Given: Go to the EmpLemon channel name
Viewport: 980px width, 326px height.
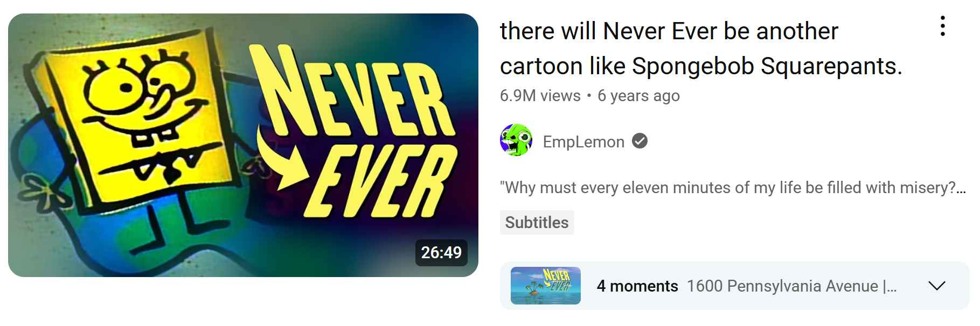Looking at the screenshot, I should [583, 142].
